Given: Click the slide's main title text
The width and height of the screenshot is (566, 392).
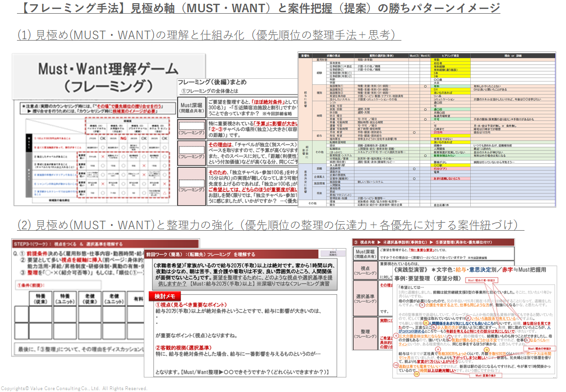Looking at the screenshot, I should (258, 8).
